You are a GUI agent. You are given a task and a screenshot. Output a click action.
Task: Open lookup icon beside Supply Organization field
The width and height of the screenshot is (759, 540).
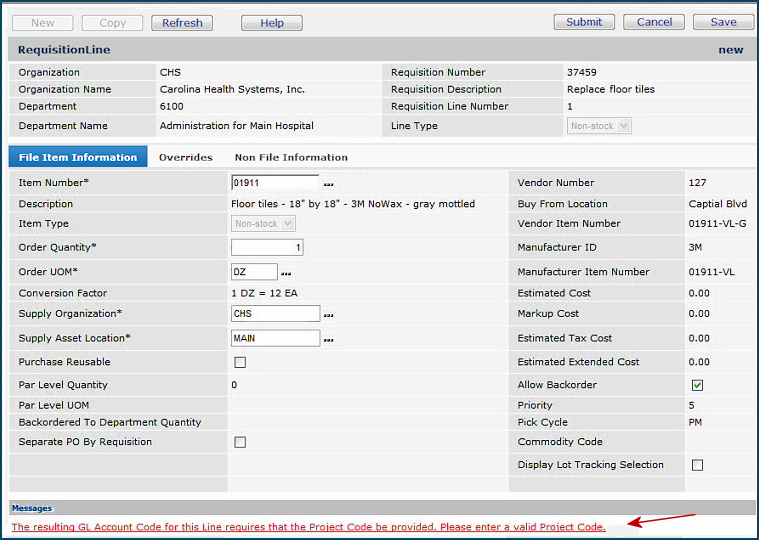(x=328, y=315)
